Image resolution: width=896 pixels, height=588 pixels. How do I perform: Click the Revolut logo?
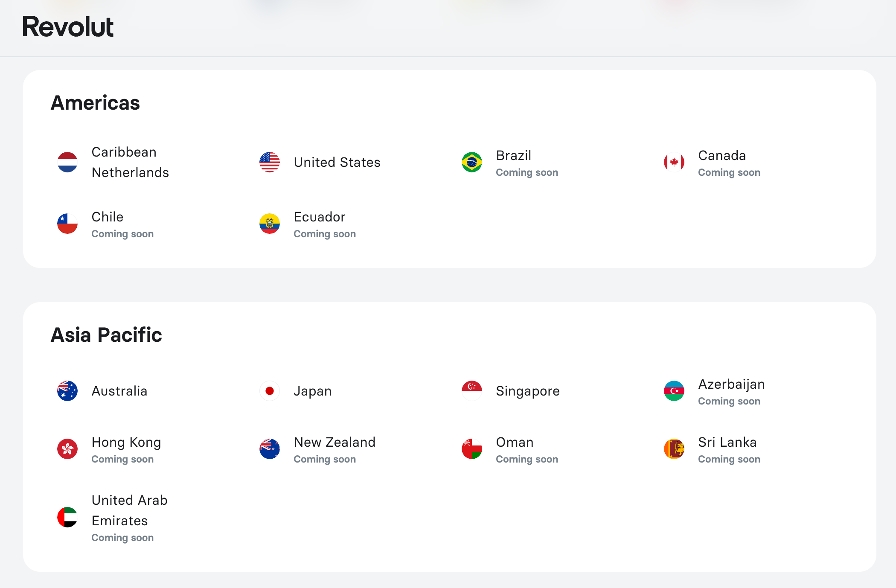(69, 26)
